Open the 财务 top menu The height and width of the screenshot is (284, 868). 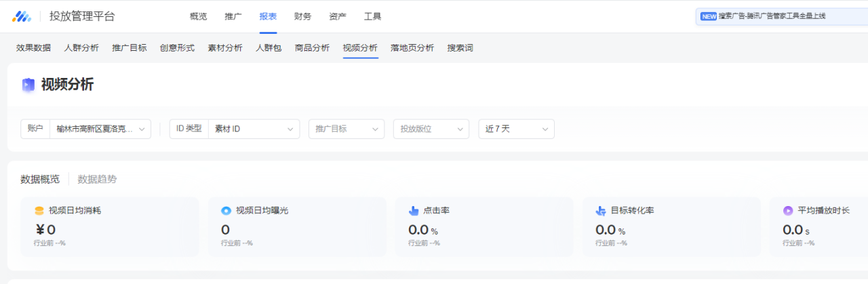coord(303,16)
